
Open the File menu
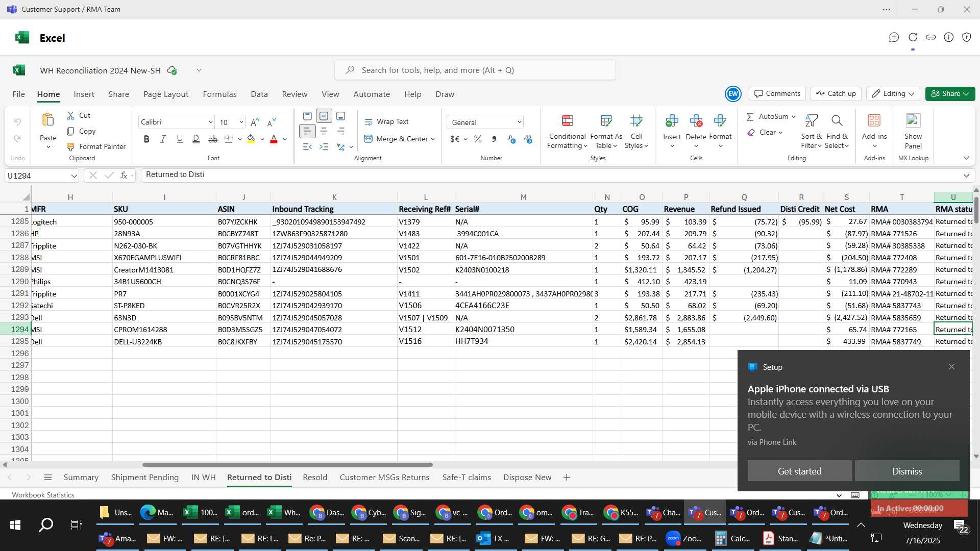(18, 94)
